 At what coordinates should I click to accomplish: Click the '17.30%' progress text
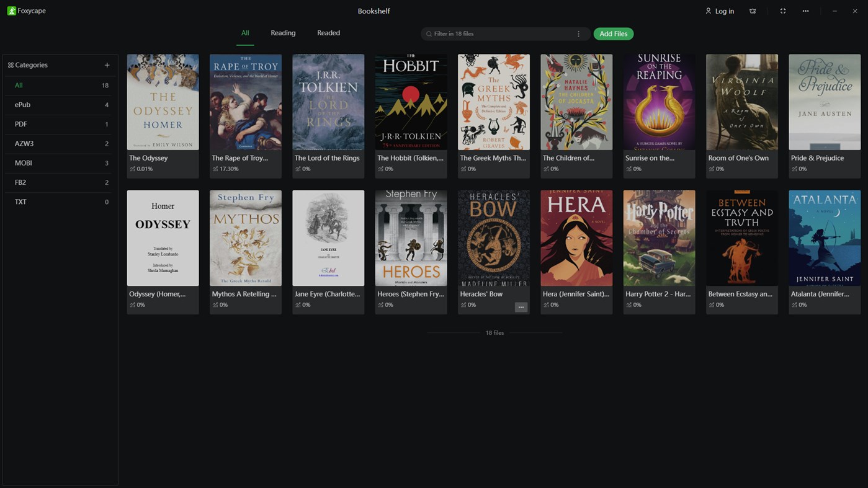pyautogui.click(x=229, y=169)
